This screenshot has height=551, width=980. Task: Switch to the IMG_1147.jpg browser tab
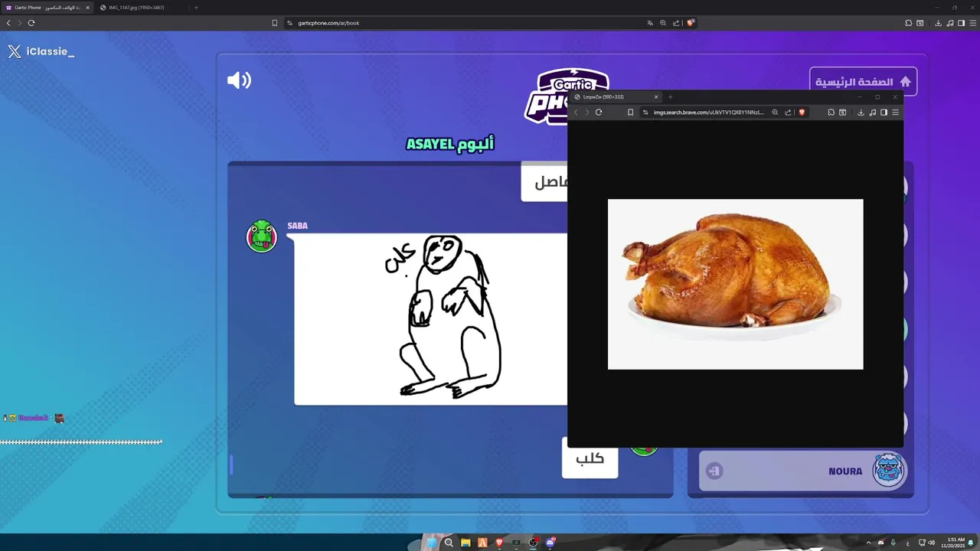(138, 8)
